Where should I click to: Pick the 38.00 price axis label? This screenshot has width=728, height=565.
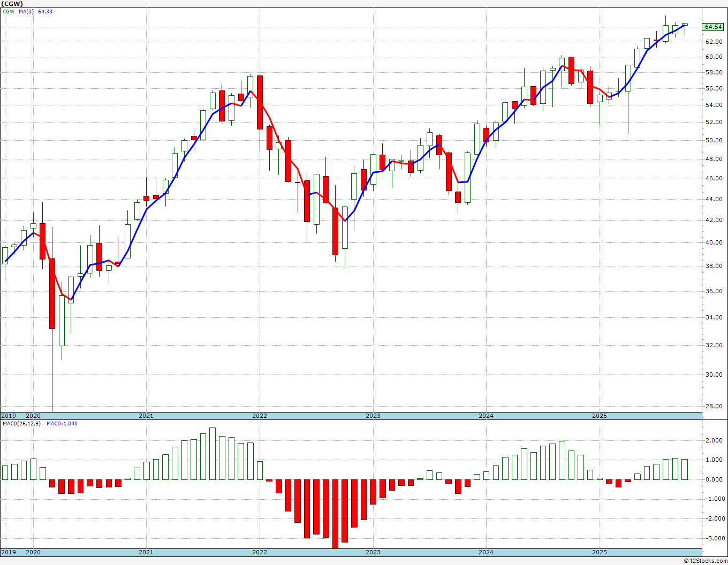[714, 266]
